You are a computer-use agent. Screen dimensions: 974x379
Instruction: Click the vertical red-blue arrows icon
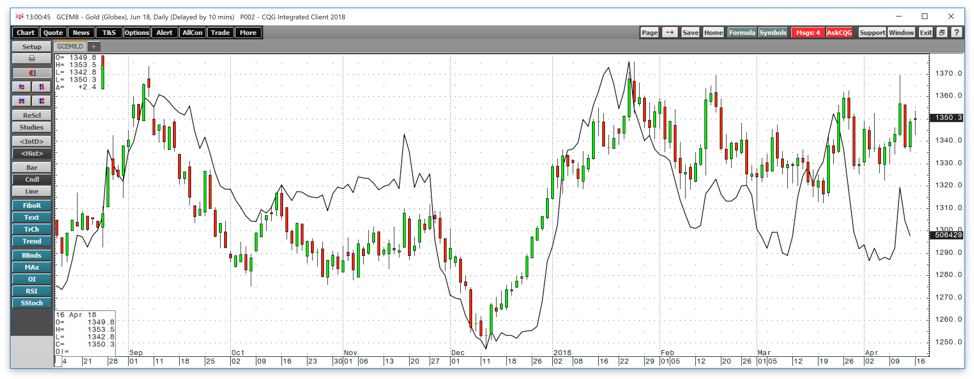click(41, 86)
